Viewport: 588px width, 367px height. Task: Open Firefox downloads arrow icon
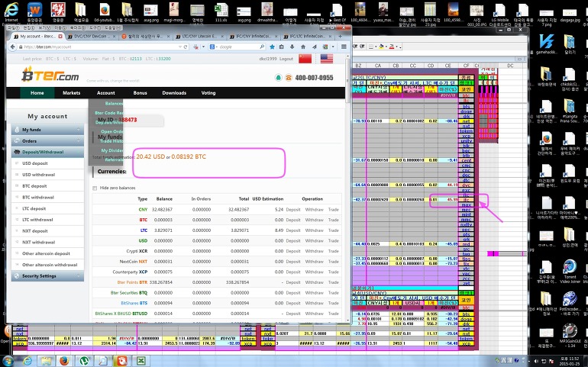click(292, 47)
